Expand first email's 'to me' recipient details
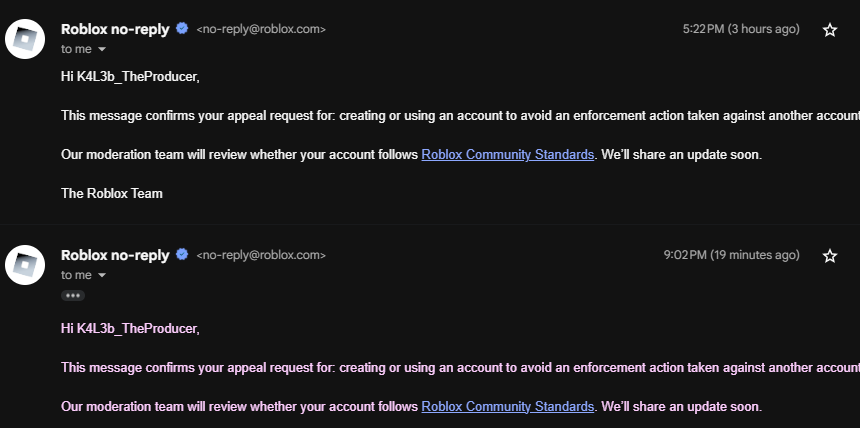 click(x=102, y=49)
